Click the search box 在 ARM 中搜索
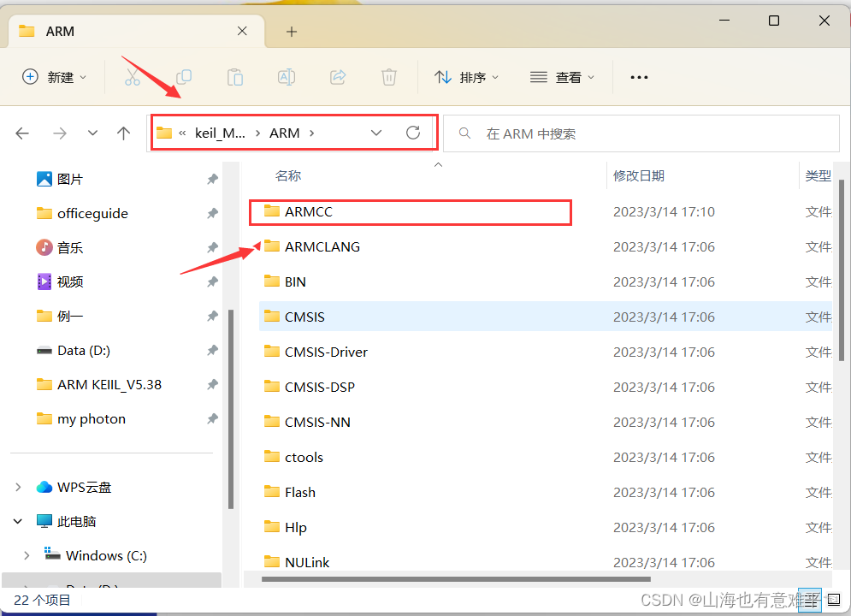This screenshot has height=616, width=851. [x=641, y=133]
